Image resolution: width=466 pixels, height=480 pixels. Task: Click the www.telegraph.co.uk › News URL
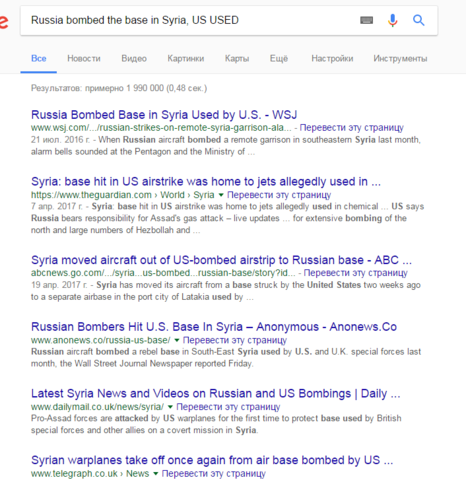click(x=90, y=473)
